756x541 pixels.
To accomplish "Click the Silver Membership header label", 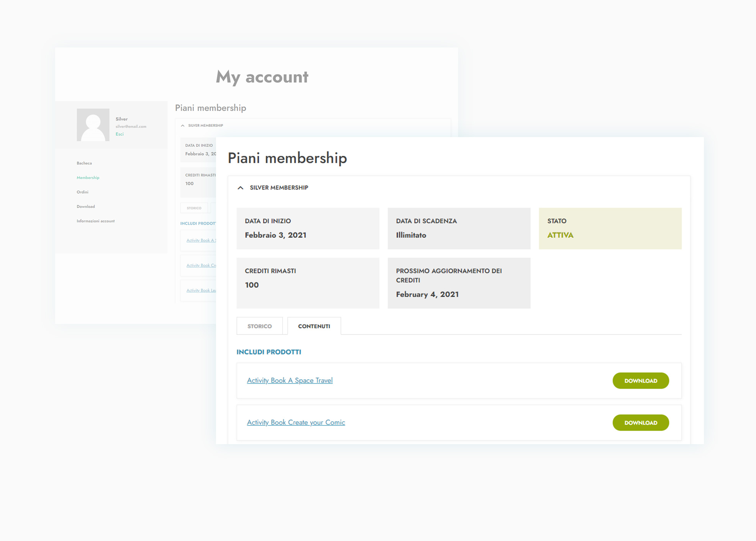I will pyautogui.click(x=279, y=188).
